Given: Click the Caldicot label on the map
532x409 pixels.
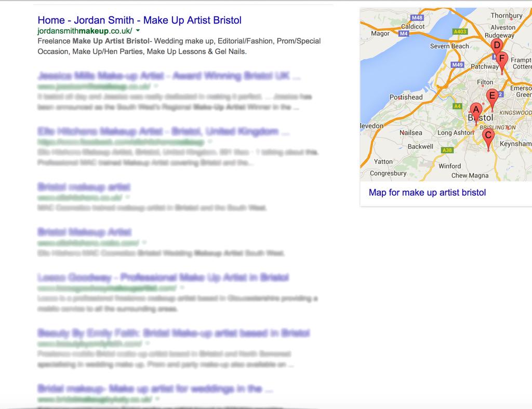Looking at the screenshot, I should click(x=413, y=26).
